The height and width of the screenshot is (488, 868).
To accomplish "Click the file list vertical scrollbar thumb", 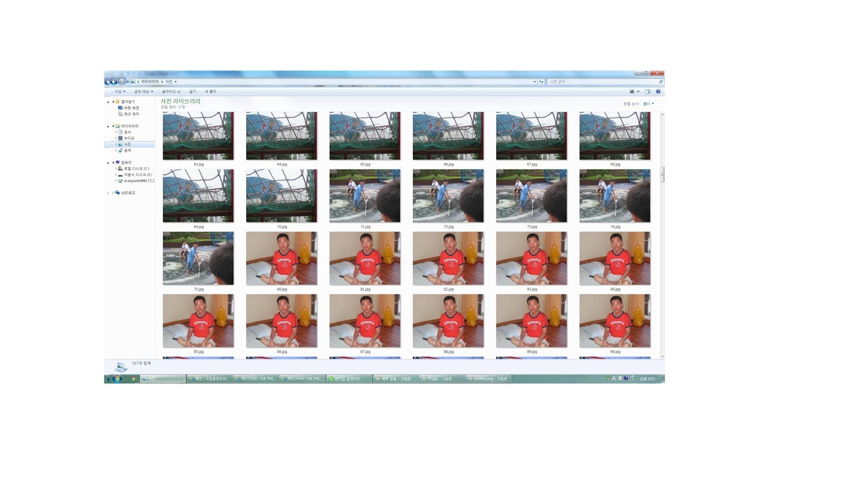I will pos(662,175).
